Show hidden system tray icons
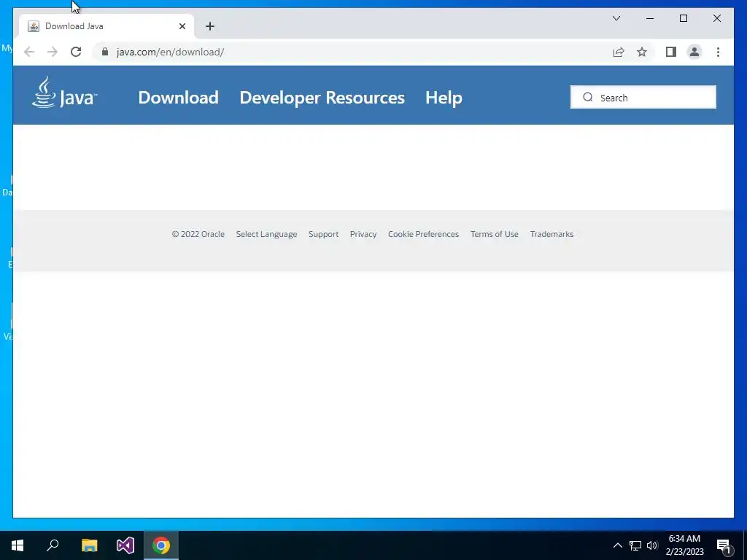Screen dimensions: 747x560 tap(617, 545)
